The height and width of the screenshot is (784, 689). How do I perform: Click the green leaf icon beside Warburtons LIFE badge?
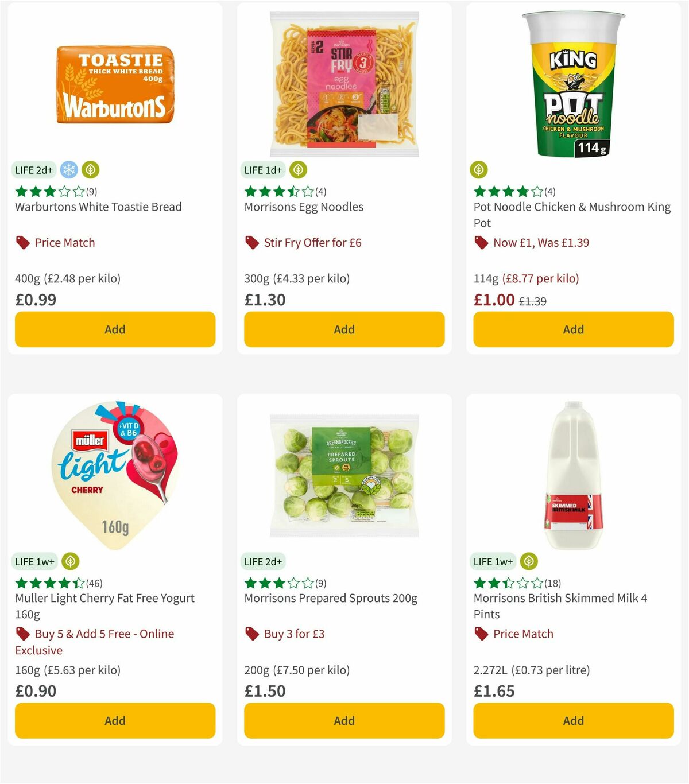(90, 170)
